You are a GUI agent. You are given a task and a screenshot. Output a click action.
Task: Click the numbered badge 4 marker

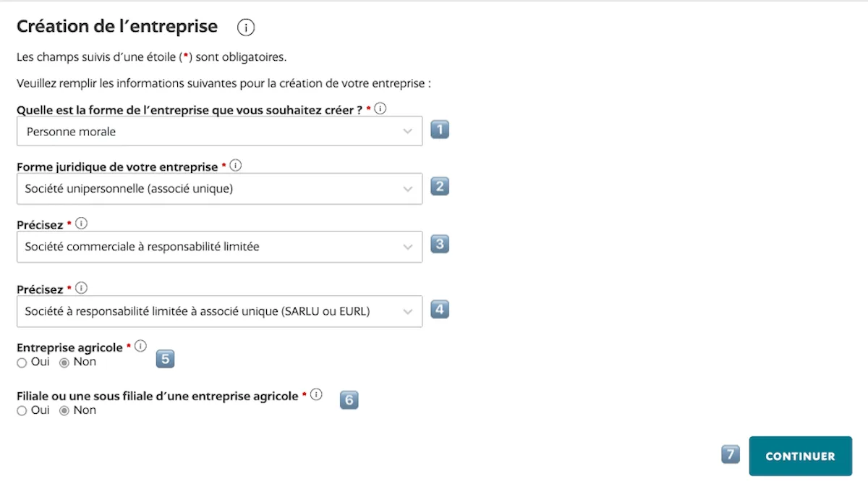point(440,310)
